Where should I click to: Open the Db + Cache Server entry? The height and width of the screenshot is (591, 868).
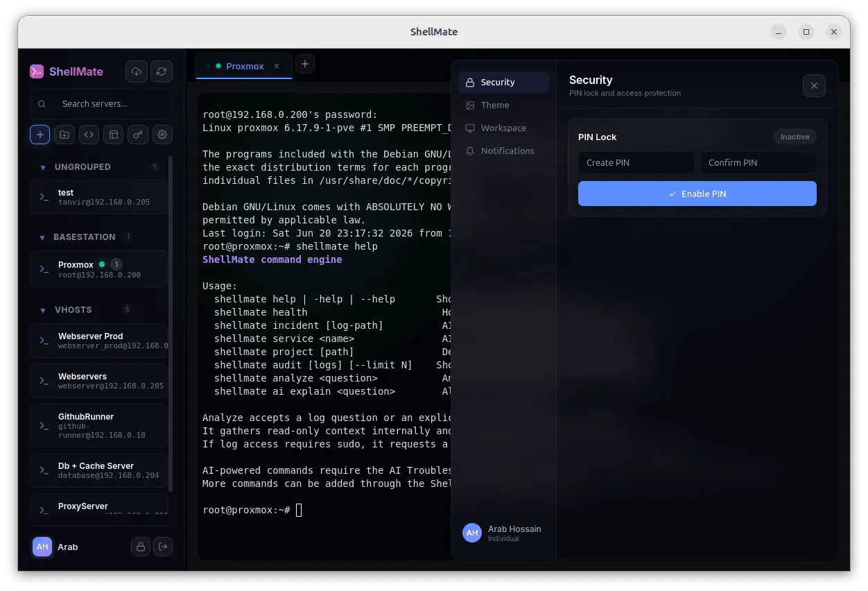[98, 470]
